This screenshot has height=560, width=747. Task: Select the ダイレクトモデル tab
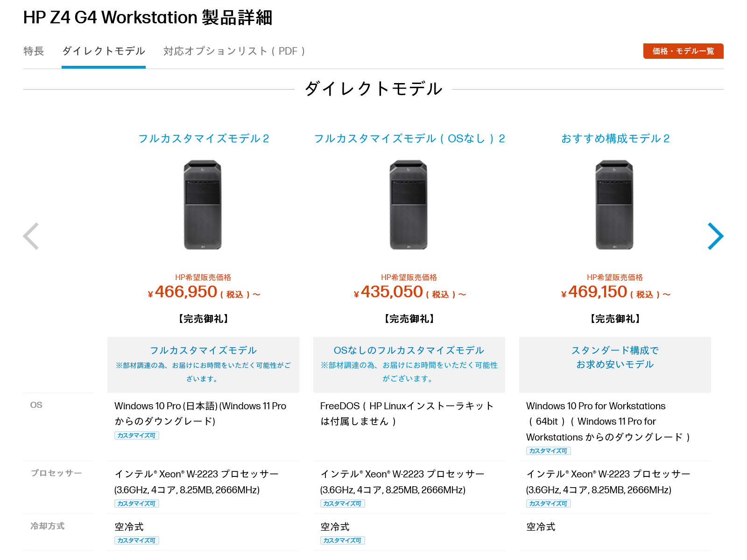[x=104, y=51]
